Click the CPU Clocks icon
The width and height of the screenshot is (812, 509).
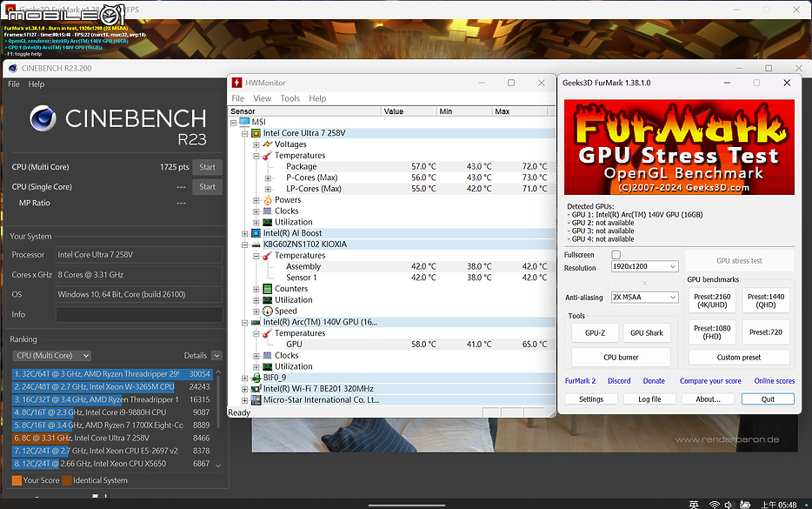coord(267,211)
